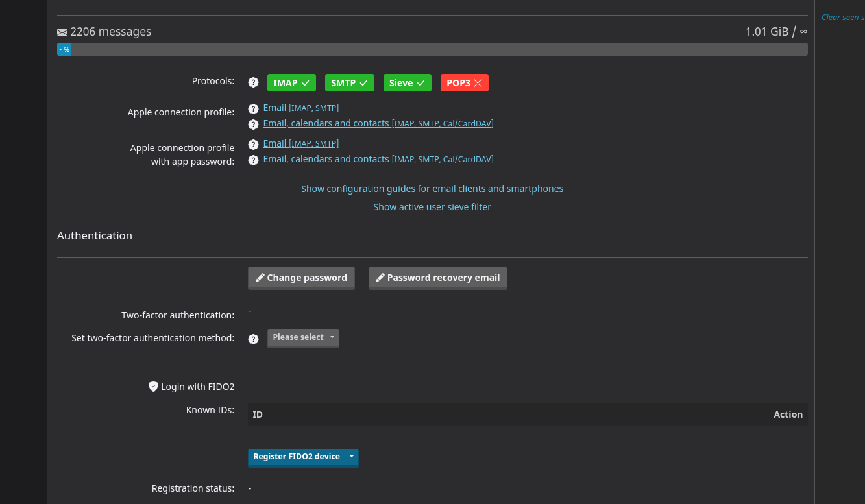Open Show configuration guides for email clients link
The image size is (865, 504).
(432, 189)
